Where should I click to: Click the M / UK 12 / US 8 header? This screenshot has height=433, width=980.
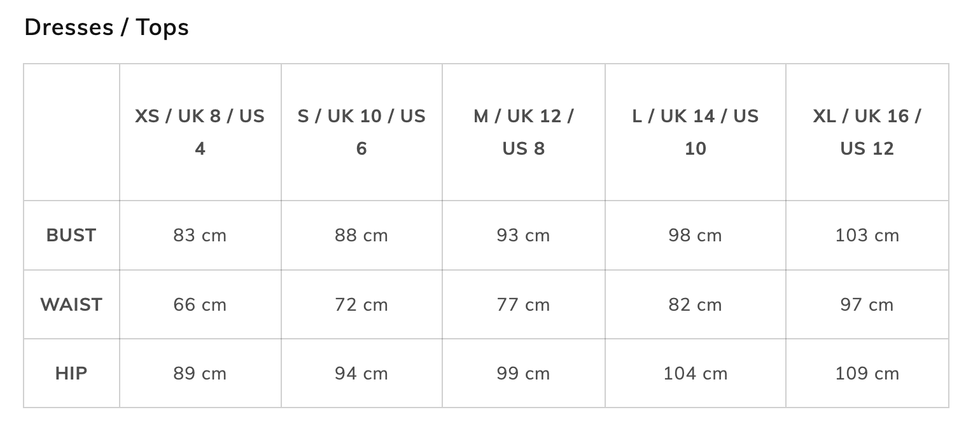[524, 132]
